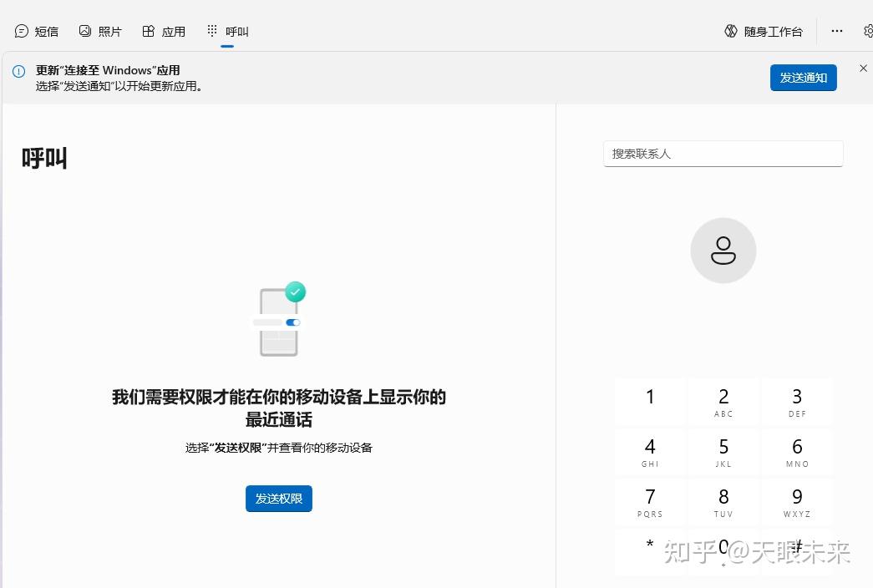Open the more options ellipsis menu
This screenshot has height=588, width=873.
coord(837,31)
